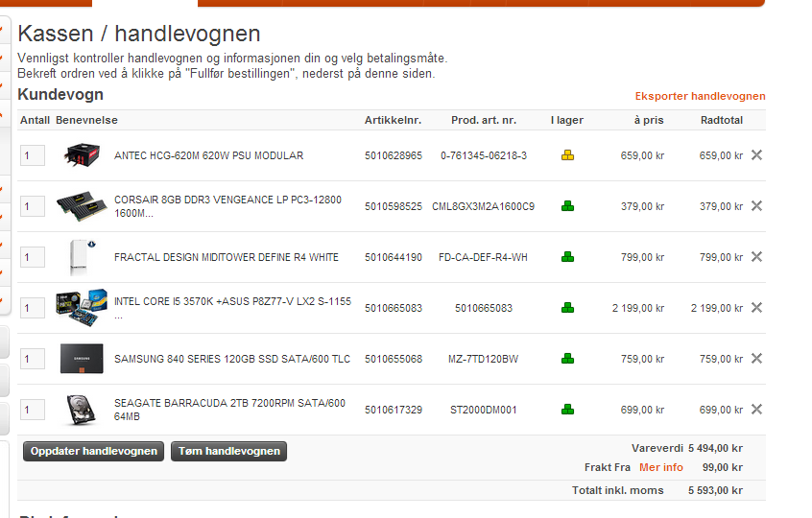Click Tøm handlevognen button
The width and height of the screenshot is (812, 518).
[228, 451]
